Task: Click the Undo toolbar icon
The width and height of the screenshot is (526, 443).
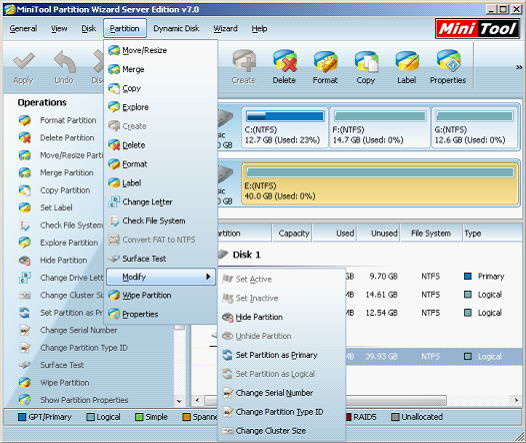Action: (x=64, y=67)
